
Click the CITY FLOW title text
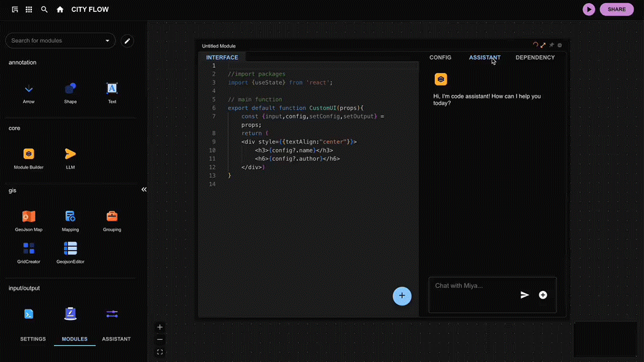pos(90,9)
